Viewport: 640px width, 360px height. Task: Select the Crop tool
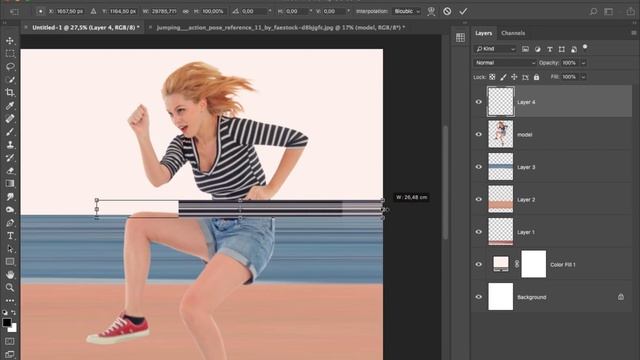pyautogui.click(x=10, y=93)
